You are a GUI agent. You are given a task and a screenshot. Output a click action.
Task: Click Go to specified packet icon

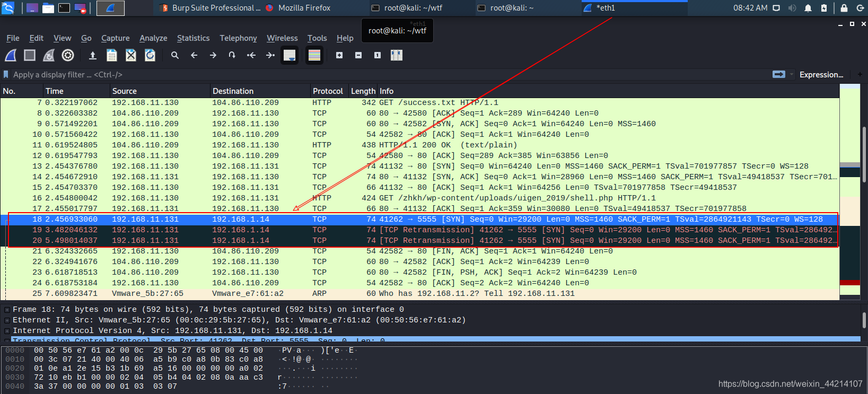click(x=232, y=55)
